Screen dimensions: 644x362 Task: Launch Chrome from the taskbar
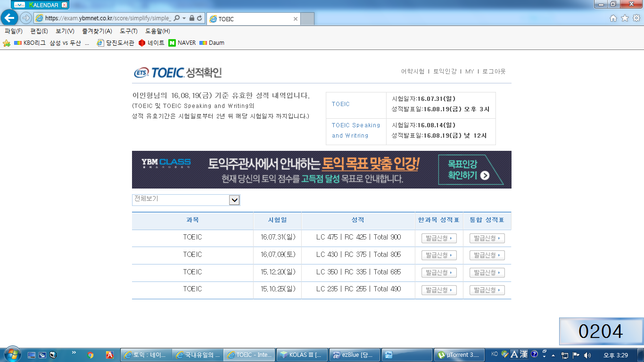point(90,355)
